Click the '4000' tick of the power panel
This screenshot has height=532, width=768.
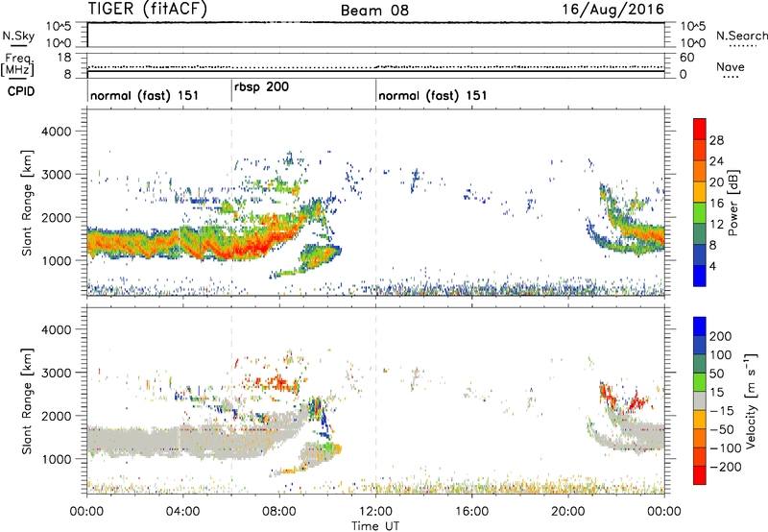(x=57, y=132)
